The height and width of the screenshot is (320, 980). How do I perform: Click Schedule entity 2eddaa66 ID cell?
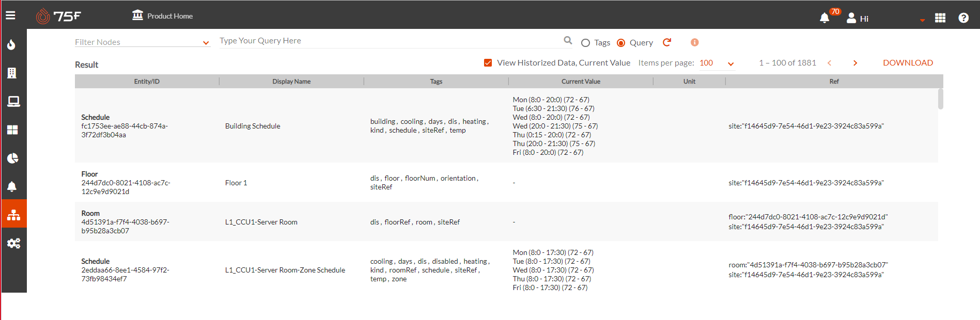125,270
